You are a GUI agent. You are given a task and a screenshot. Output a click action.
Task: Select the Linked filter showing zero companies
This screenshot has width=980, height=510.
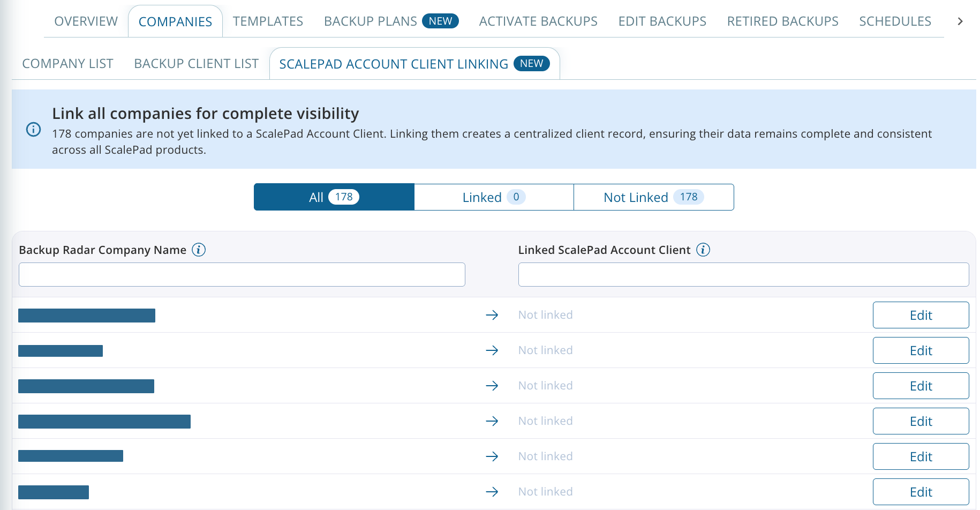point(493,197)
